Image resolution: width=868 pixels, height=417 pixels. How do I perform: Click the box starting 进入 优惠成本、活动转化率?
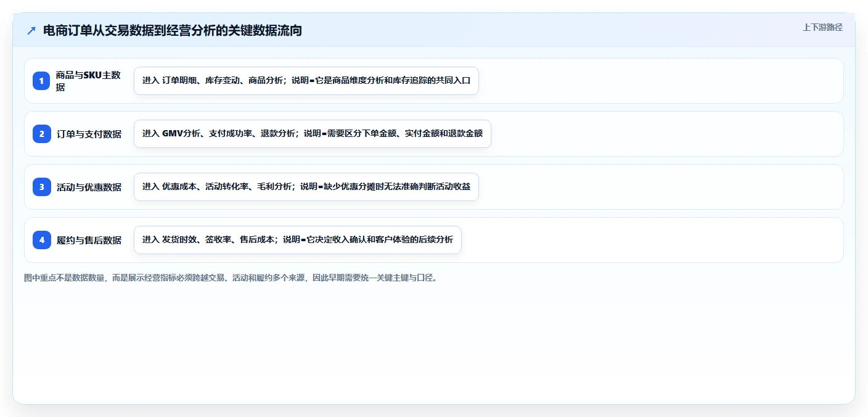[306, 187]
